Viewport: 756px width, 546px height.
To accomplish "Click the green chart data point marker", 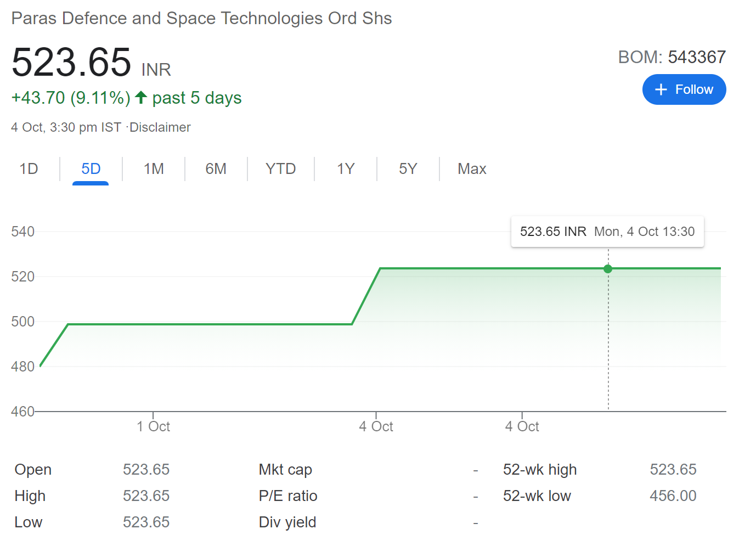I will [x=608, y=269].
